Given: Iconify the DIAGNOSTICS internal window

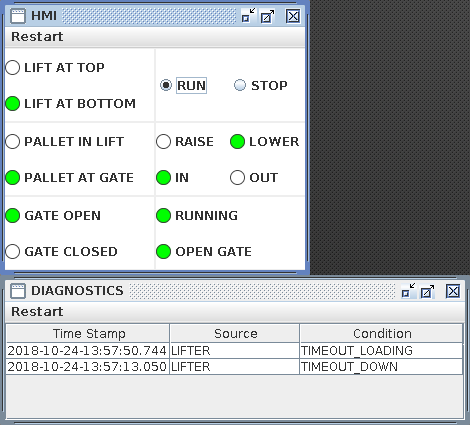Looking at the screenshot, I should (x=408, y=291).
